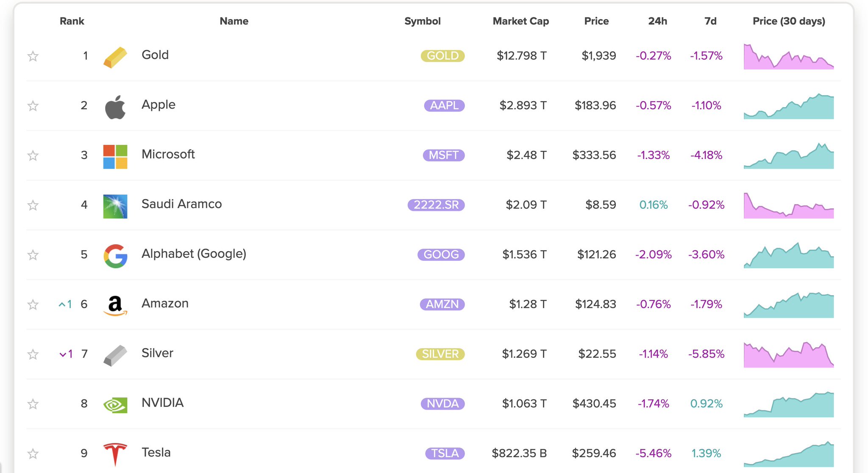Image resolution: width=868 pixels, height=473 pixels.
Task: Click the NVDA symbol badge
Action: [443, 404]
